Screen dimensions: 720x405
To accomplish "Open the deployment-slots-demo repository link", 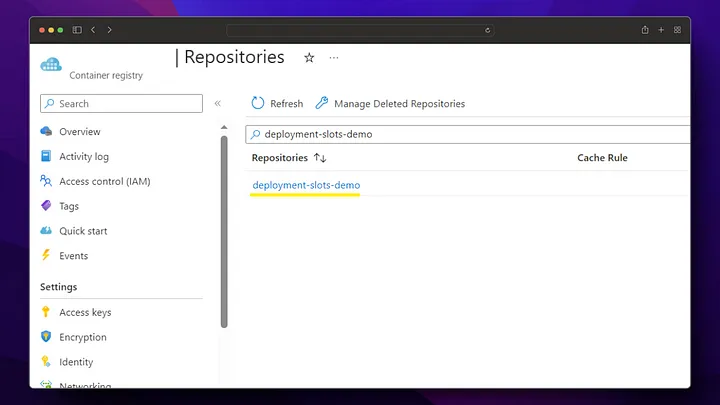I will coord(306,185).
